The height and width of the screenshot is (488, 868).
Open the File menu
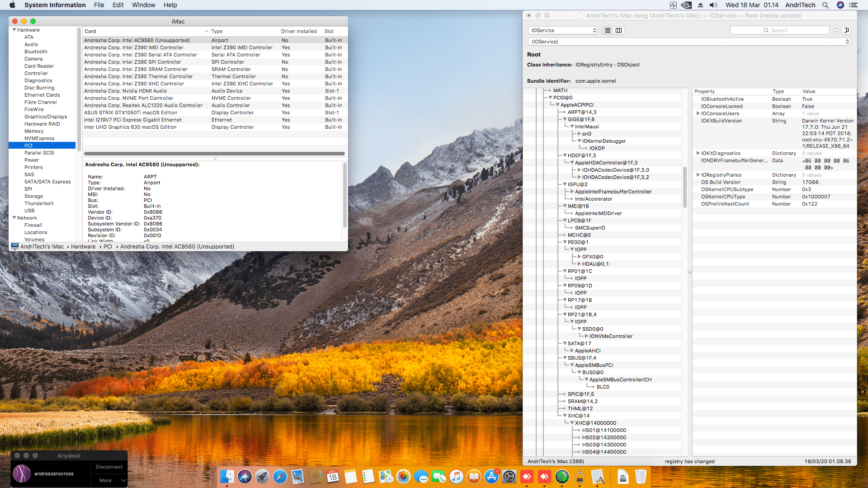coord(99,5)
